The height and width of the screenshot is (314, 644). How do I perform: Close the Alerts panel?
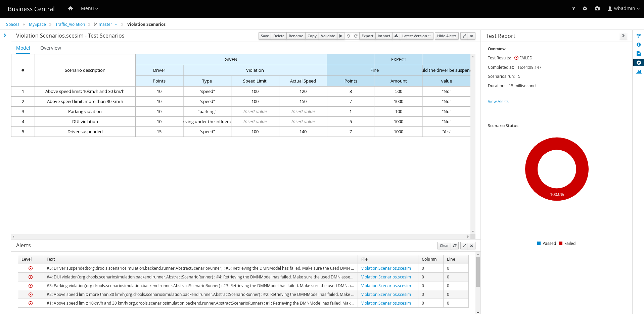471,246
